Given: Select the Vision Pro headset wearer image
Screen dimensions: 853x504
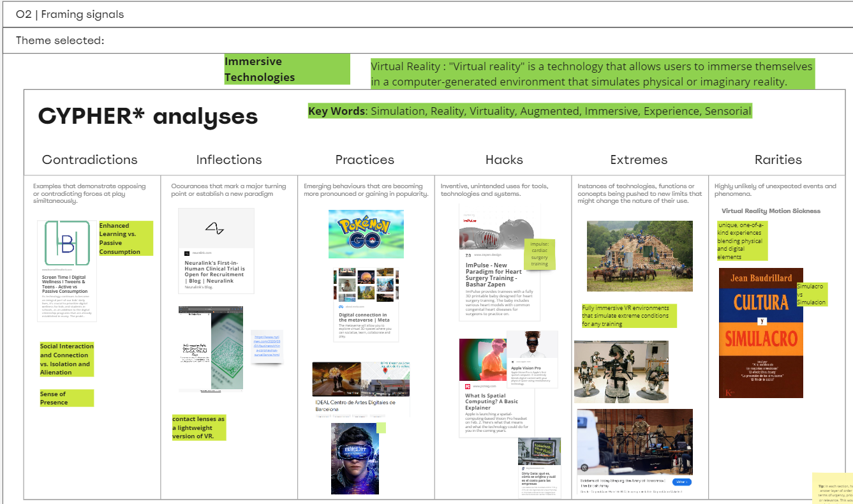Looking at the screenshot, I should (x=532, y=345).
